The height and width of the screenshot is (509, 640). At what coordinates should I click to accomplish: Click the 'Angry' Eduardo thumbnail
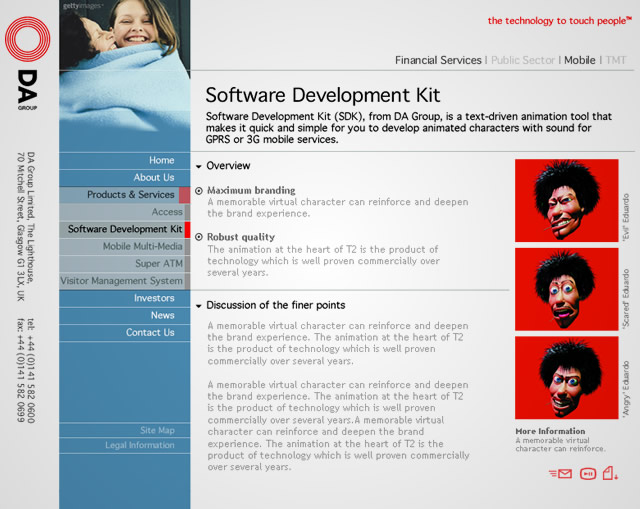tap(567, 378)
